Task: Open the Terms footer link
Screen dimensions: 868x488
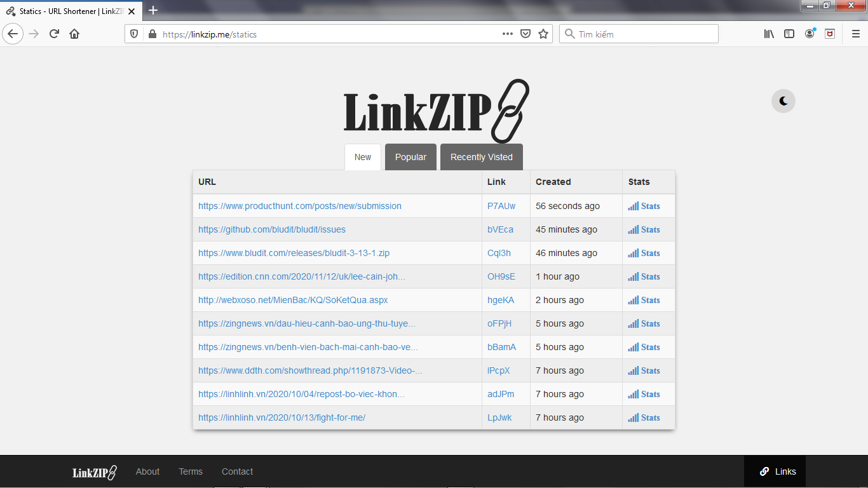Action: click(x=191, y=471)
